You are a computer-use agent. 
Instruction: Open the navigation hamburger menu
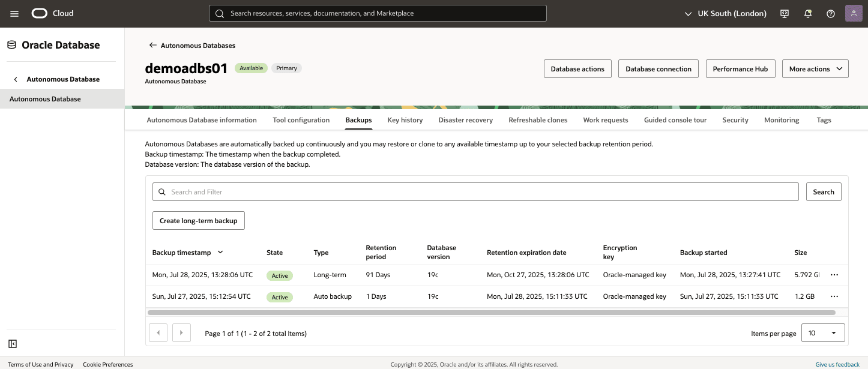(x=14, y=13)
